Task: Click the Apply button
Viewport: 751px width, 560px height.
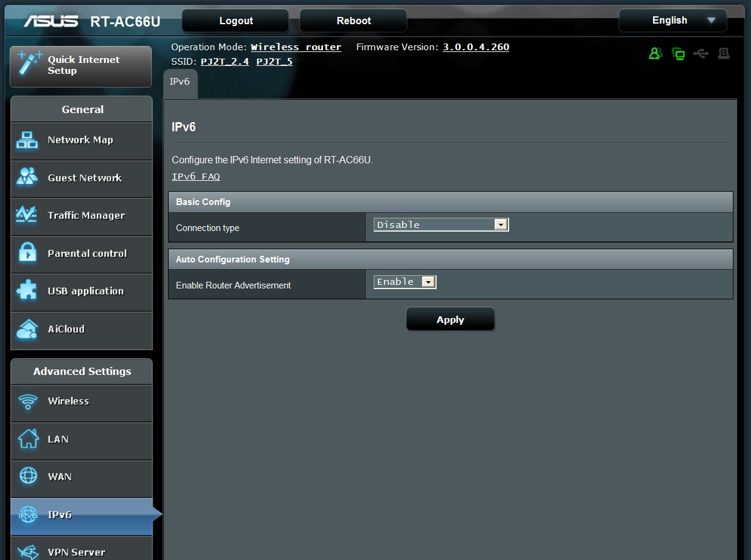Action: [x=450, y=319]
